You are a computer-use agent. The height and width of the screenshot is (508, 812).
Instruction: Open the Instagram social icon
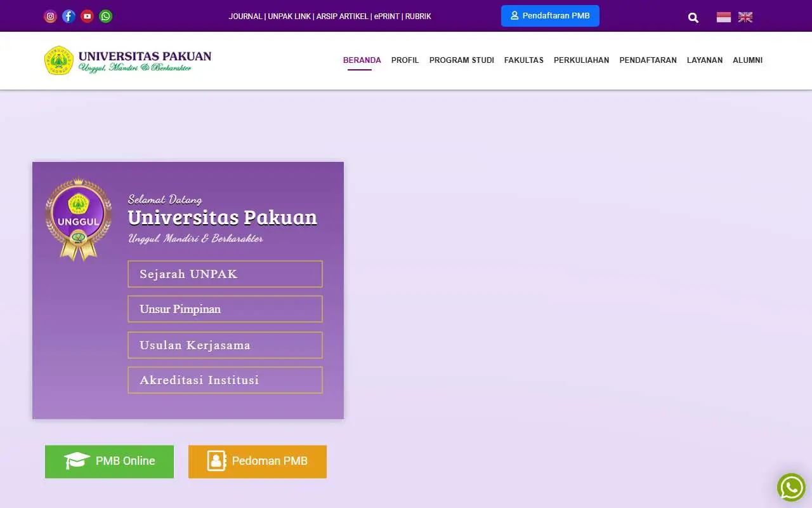50,17
